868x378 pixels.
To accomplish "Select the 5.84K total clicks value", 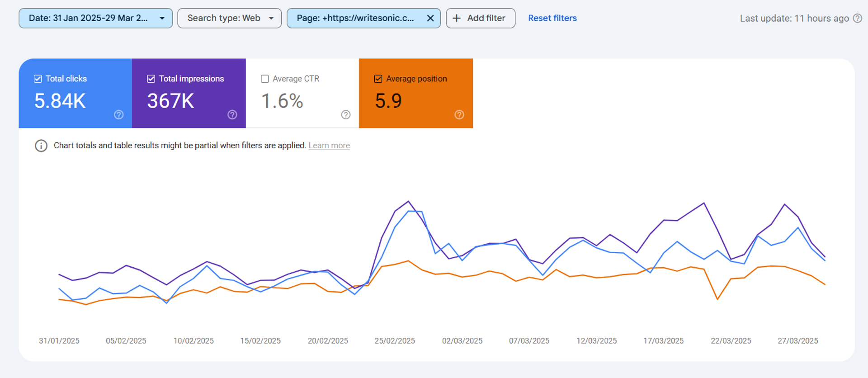I will point(60,101).
